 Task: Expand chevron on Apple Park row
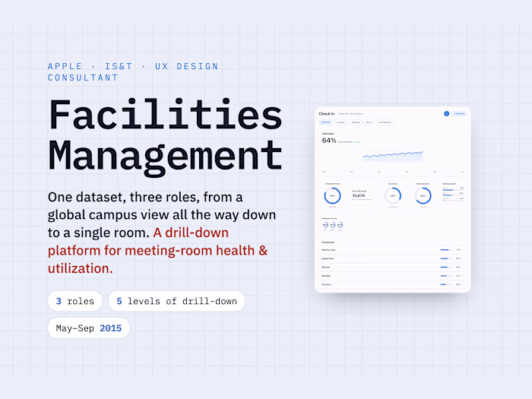(464, 258)
